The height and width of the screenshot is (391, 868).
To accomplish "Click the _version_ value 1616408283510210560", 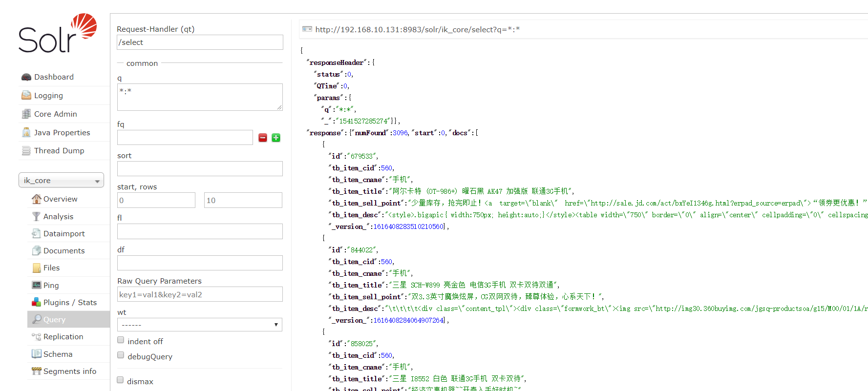I will (x=408, y=226).
